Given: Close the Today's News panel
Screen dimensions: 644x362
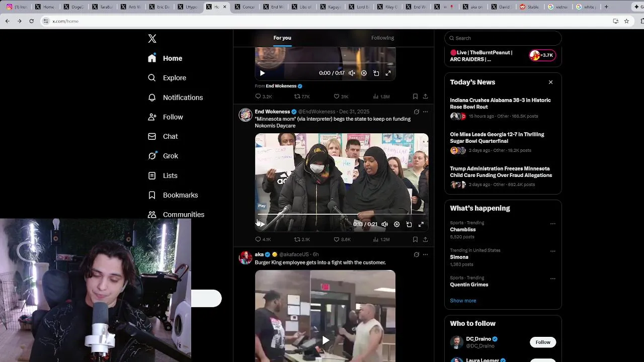Looking at the screenshot, I should (550, 82).
